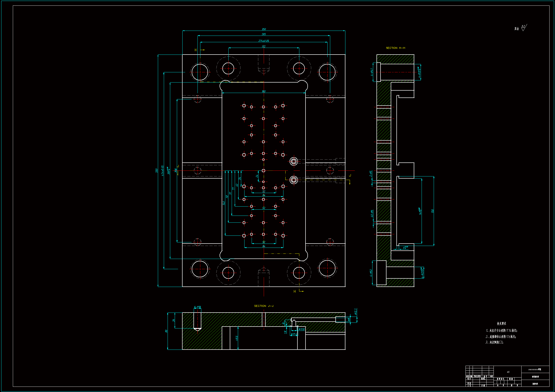Click the yellow J cutting marker on right
Viewport: 555px width, 392px height.
point(350,175)
